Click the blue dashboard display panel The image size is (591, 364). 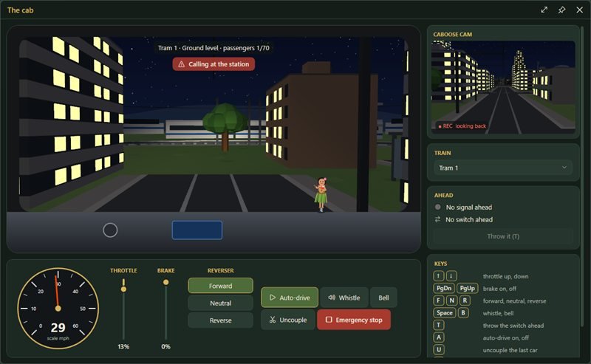pyautogui.click(x=197, y=230)
